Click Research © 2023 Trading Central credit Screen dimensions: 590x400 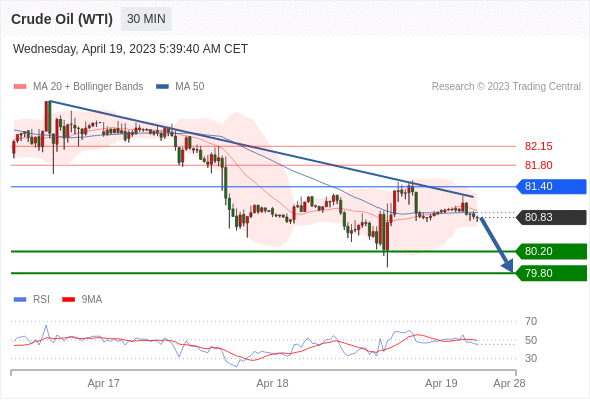click(506, 87)
